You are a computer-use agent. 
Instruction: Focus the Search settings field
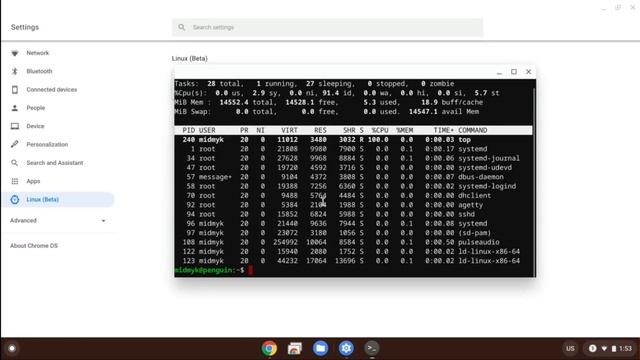pyautogui.click(x=327, y=27)
